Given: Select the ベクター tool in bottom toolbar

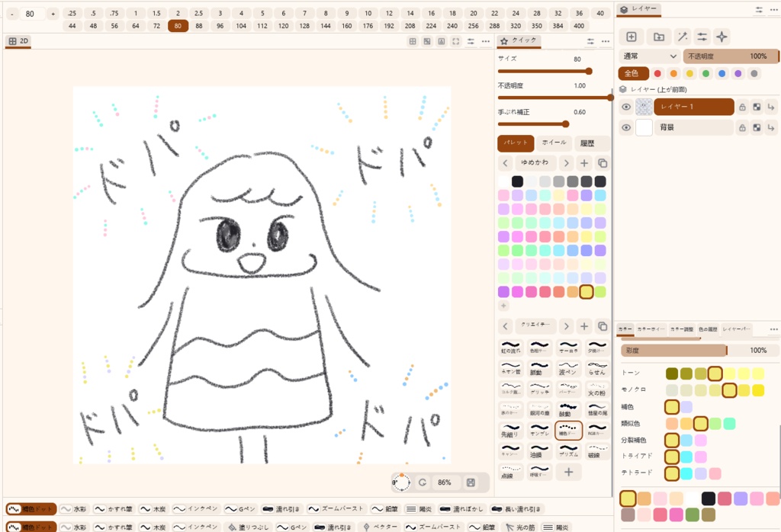Looking at the screenshot, I should coord(381,527).
